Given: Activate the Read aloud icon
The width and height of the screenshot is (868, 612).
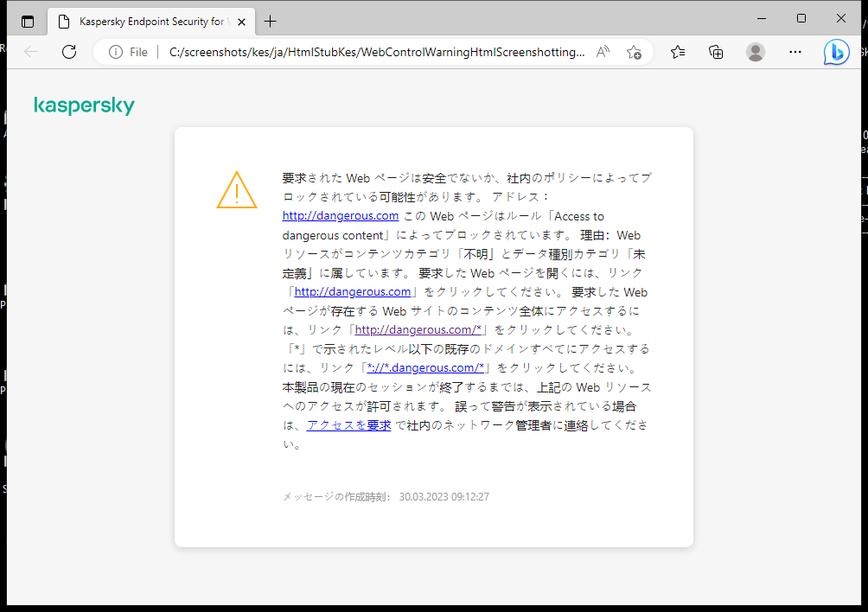Looking at the screenshot, I should pyautogui.click(x=602, y=52).
